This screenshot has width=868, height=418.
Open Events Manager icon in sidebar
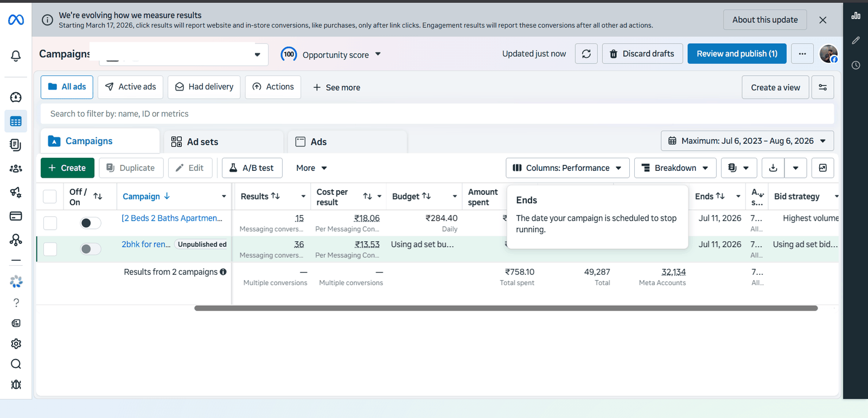tap(16, 239)
